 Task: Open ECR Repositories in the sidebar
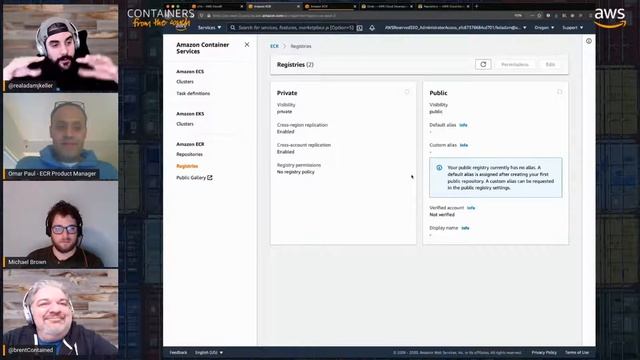[189, 154]
